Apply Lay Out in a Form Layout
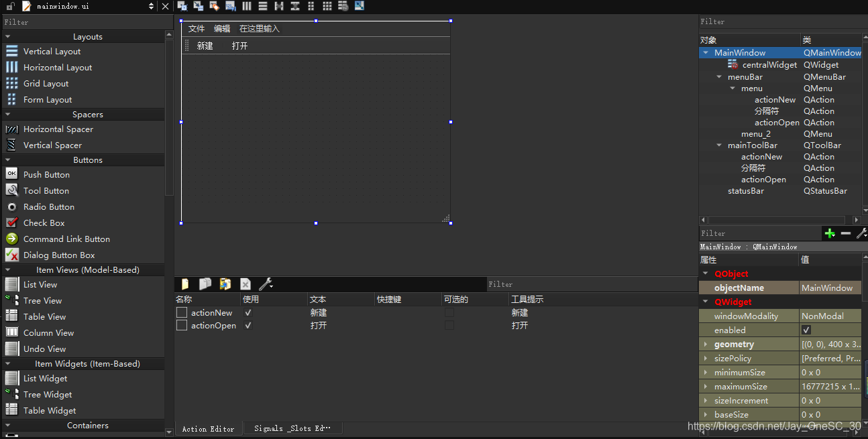Screen dimensions: 868x439 pyautogui.click(x=311, y=6)
